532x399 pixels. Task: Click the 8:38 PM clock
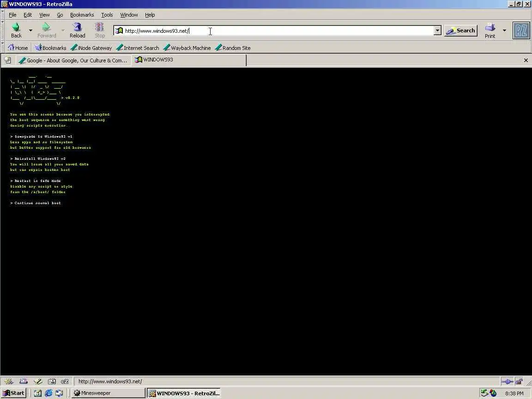[x=514, y=393]
